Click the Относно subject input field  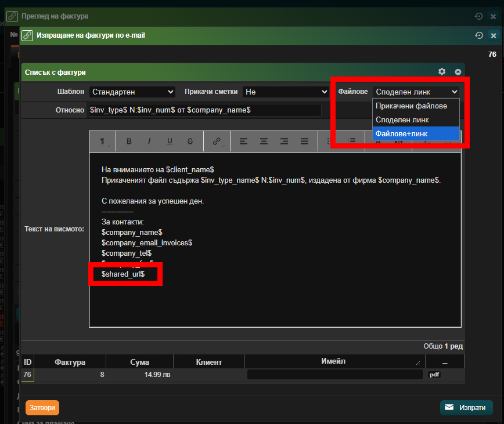(x=204, y=110)
